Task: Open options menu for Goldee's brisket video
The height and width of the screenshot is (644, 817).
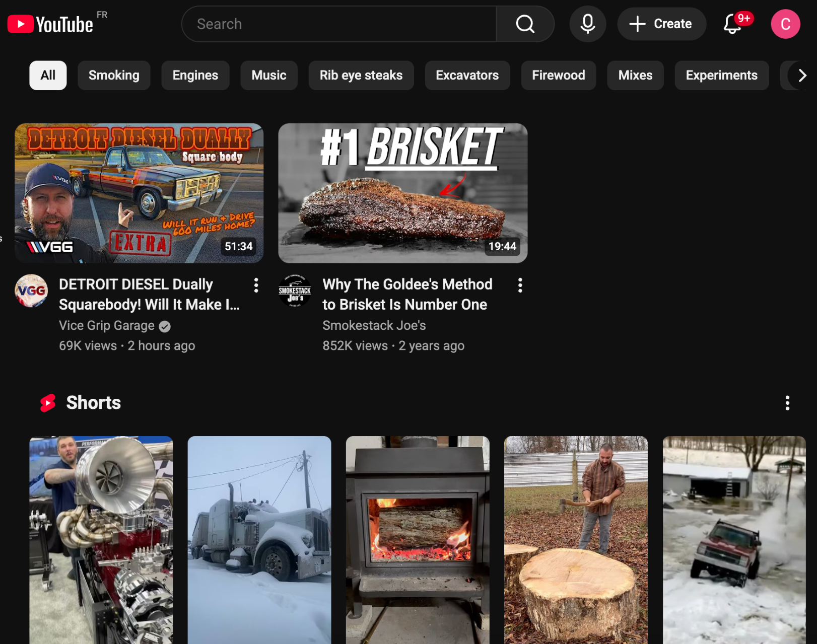Action: (x=520, y=285)
